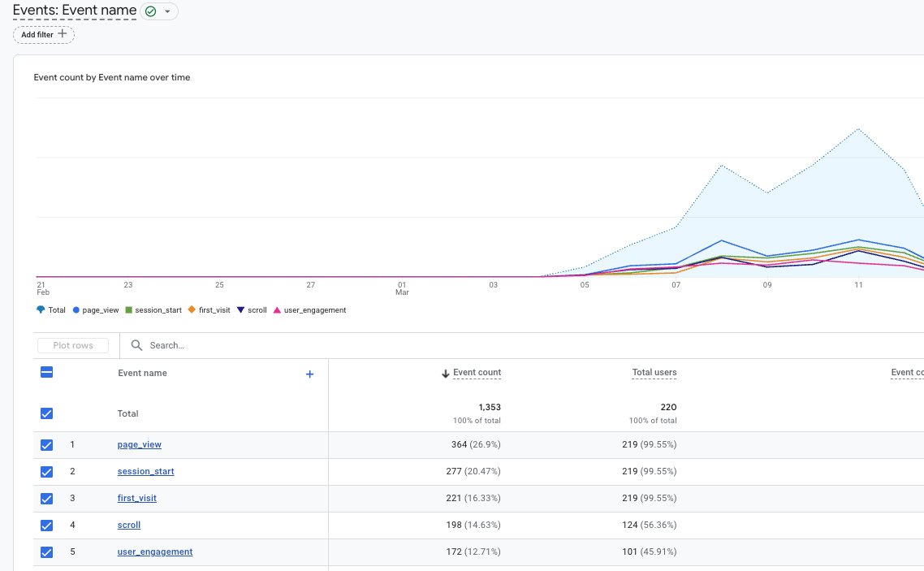The height and width of the screenshot is (571, 924).
Task: Click the 124 (56.36%) users cell for scroll
Action: click(650, 525)
